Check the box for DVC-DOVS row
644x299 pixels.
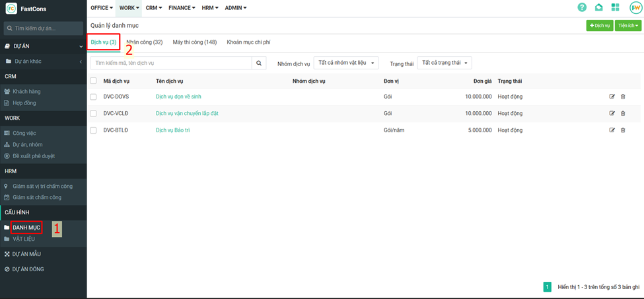click(93, 97)
